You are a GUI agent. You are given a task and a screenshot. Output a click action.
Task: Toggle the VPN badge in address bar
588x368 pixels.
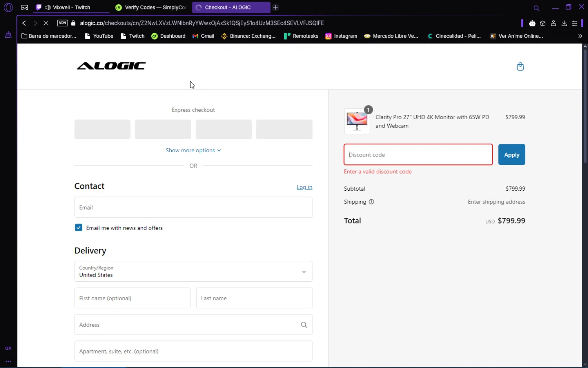pos(62,23)
